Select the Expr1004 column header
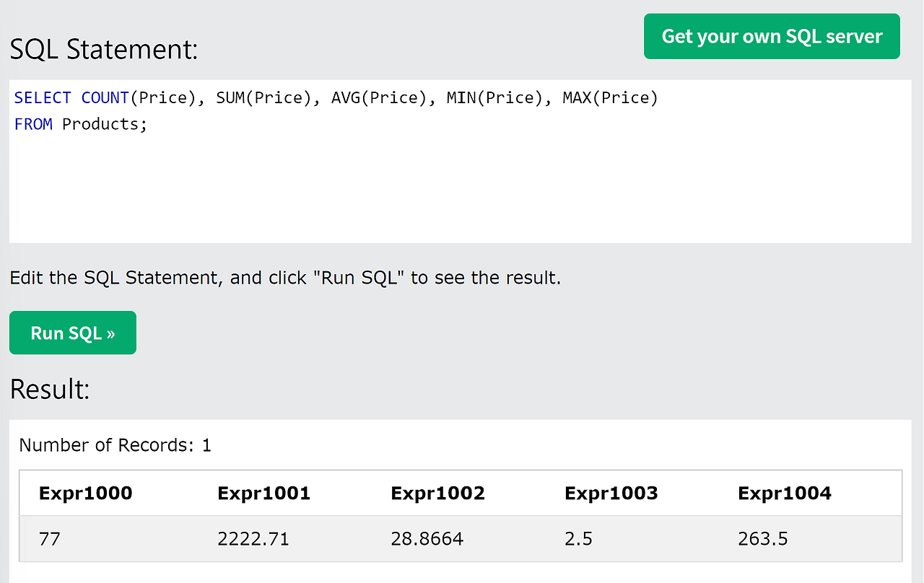The width and height of the screenshot is (924, 583). (784, 493)
